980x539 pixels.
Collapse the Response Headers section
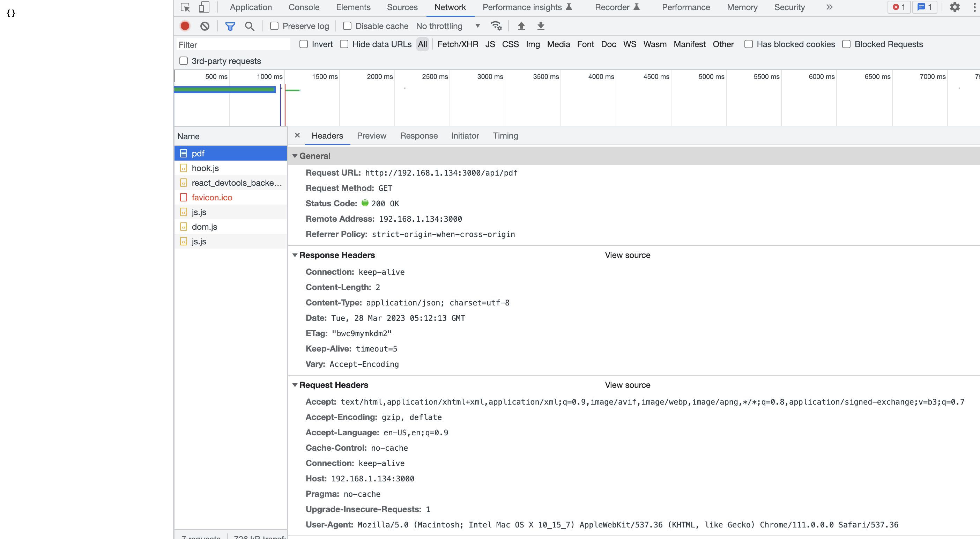click(295, 255)
